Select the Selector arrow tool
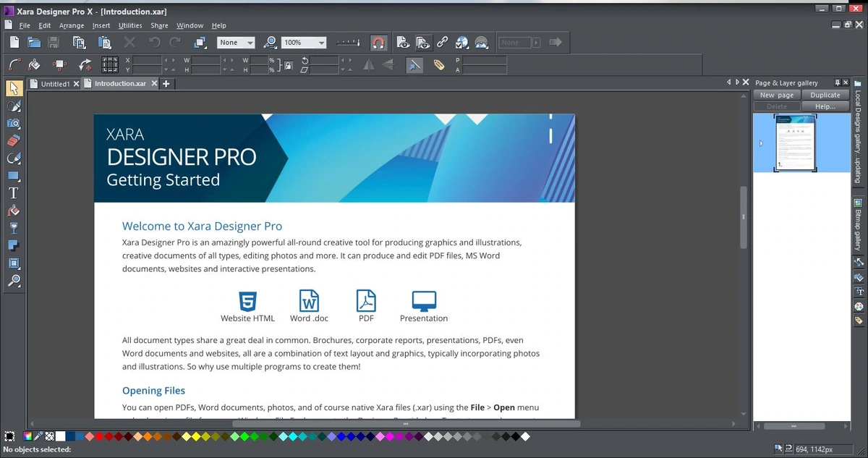The width and height of the screenshot is (868, 458). (x=13, y=88)
